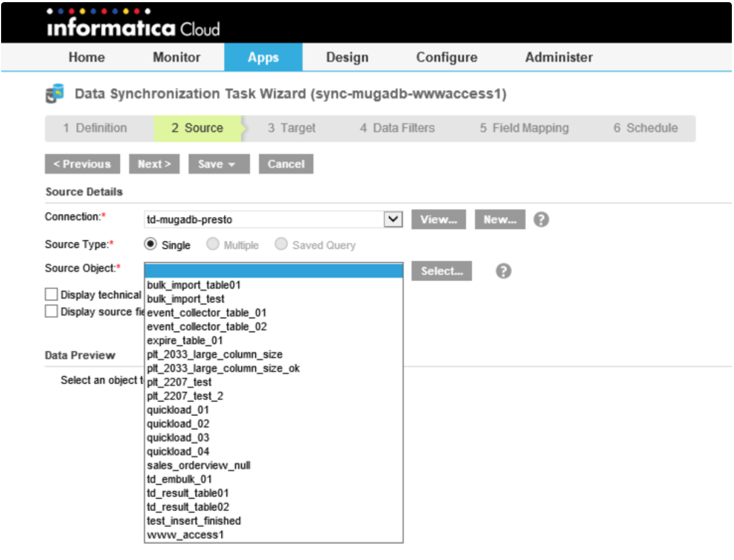Pick www_access1 from the source object list
The width and height of the screenshot is (734, 560).
tap(185, 535)
